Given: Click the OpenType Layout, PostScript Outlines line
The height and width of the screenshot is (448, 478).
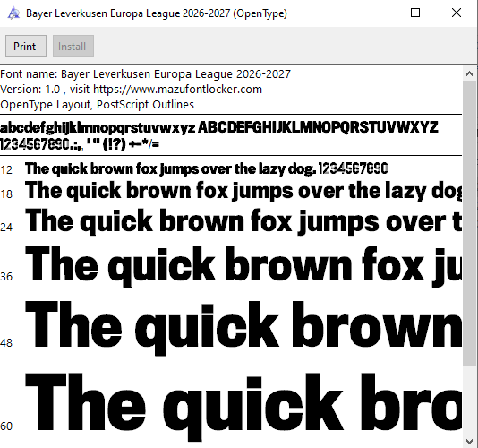Looking at the screenshot, I should pyautogui.click(x=97, y=105).
